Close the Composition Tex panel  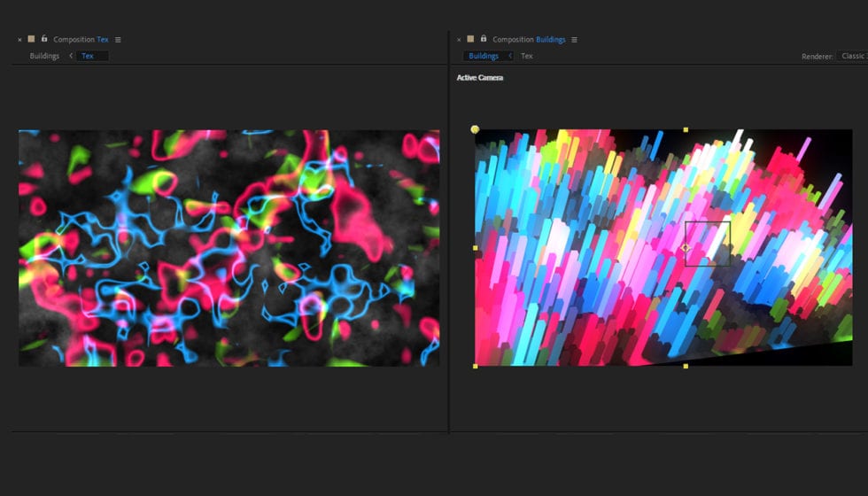pyautogui.click(x=19, y=40)
